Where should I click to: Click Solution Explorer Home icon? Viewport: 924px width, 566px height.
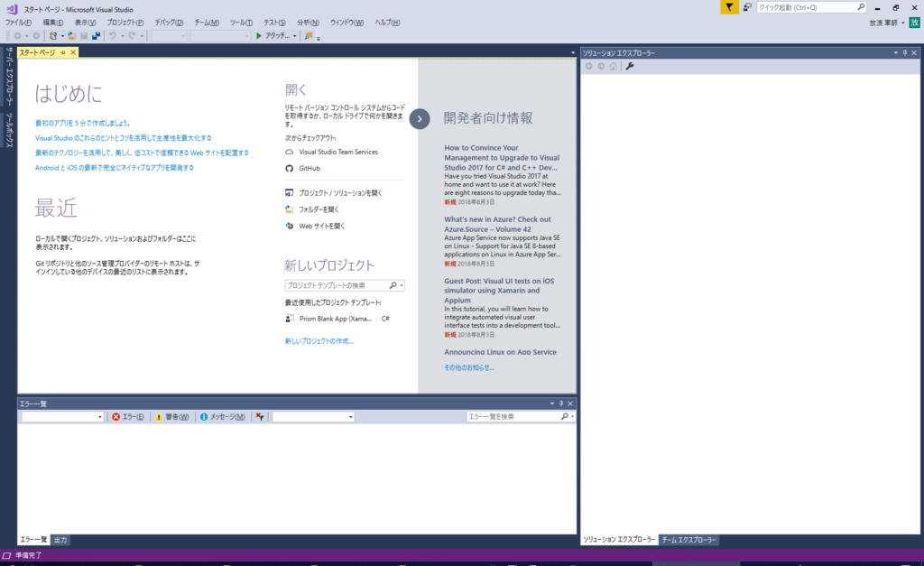(614, 66)
